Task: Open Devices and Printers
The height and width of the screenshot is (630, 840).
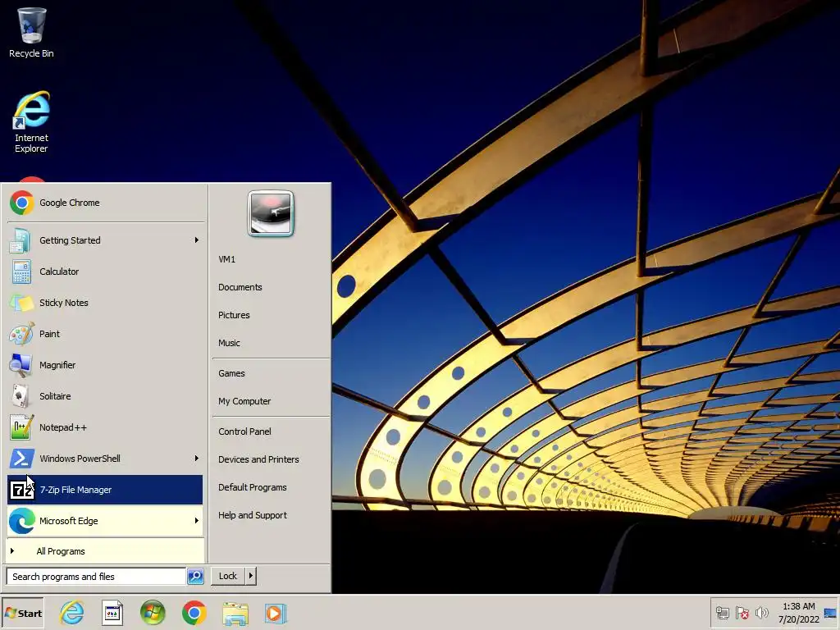Action: pyautogui.click(x=258, y=459)
